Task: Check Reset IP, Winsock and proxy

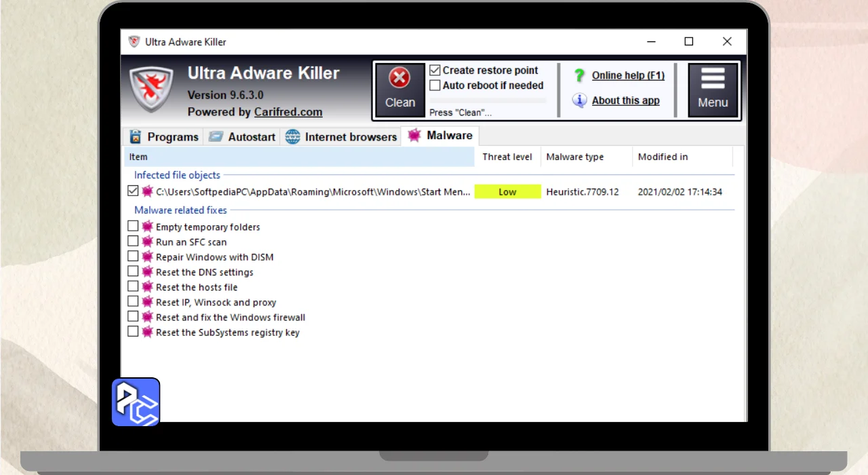Action: click(x=133, y=301)
